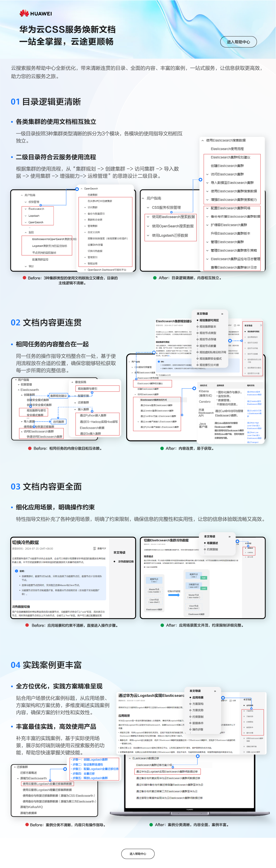This screenshot has width=276, height=868.
Task: Open 通过Go接入集群 entry
Action: (x=90, y=433)
